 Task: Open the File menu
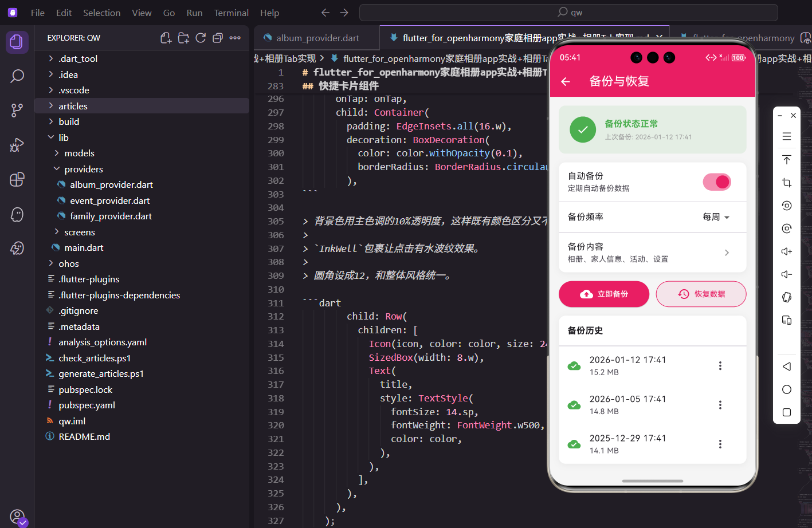(38, 13)
